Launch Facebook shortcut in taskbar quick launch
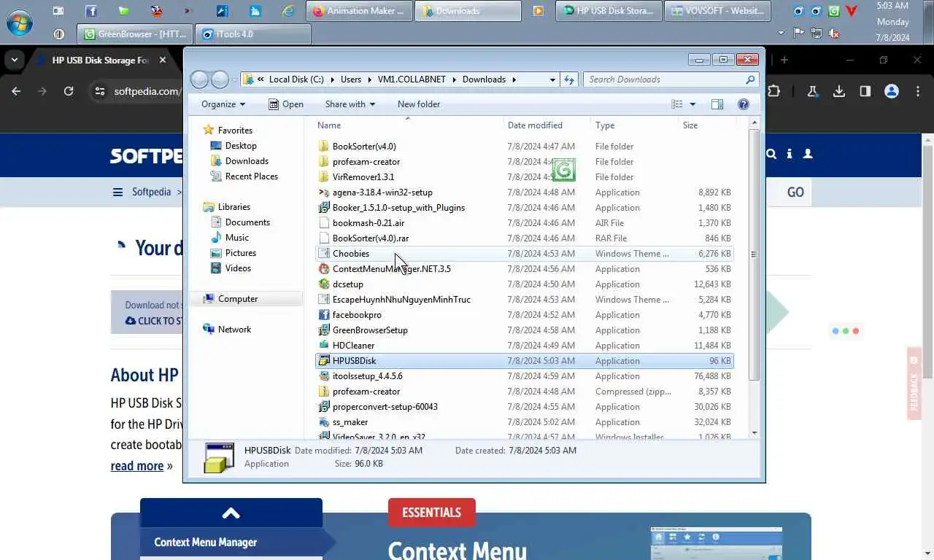 pos(90,11)
